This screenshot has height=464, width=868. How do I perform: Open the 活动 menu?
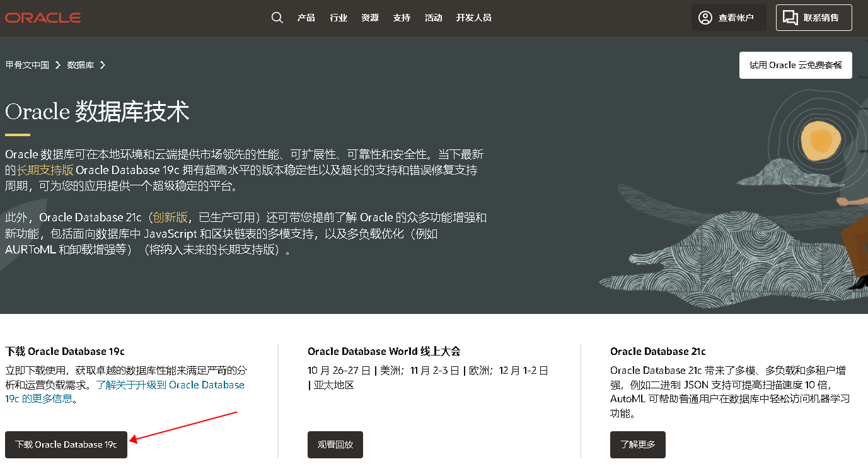pyautogui.click(x=434, y=18)
